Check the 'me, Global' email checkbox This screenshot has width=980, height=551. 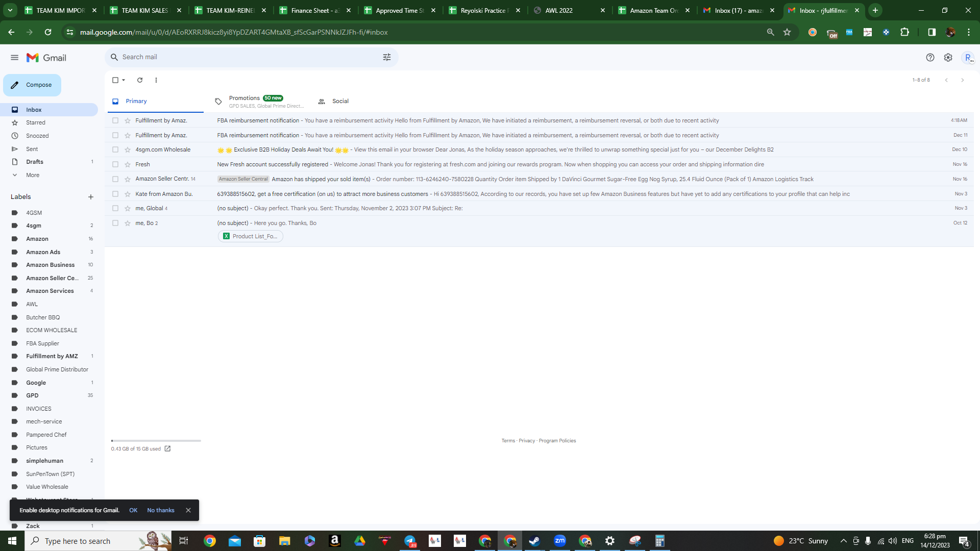(115, 208)
